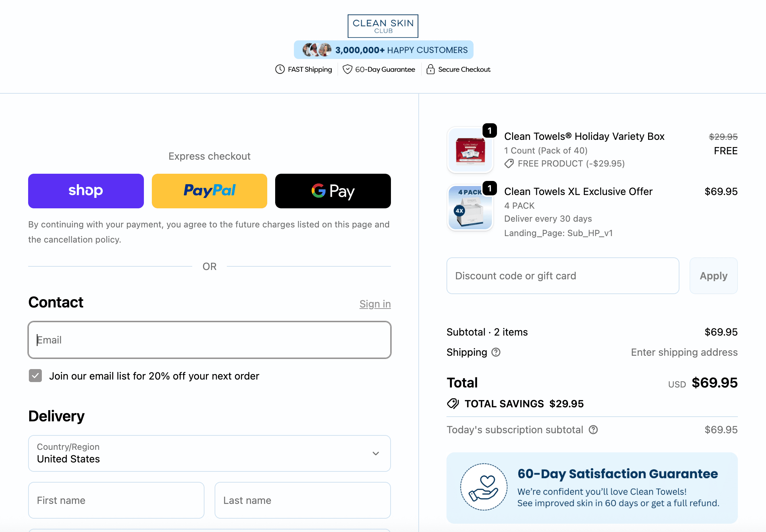Choose PayPal express checkout

[209, 191]
